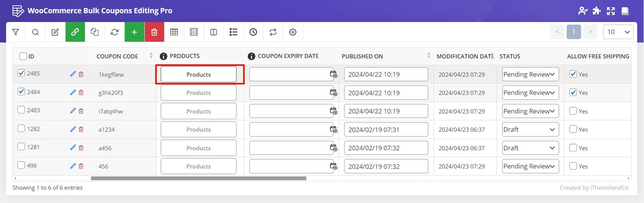Click the duplicate coupons copy icon
The height and width of the screenshot is (203, 644).
(x=95, y=32)
